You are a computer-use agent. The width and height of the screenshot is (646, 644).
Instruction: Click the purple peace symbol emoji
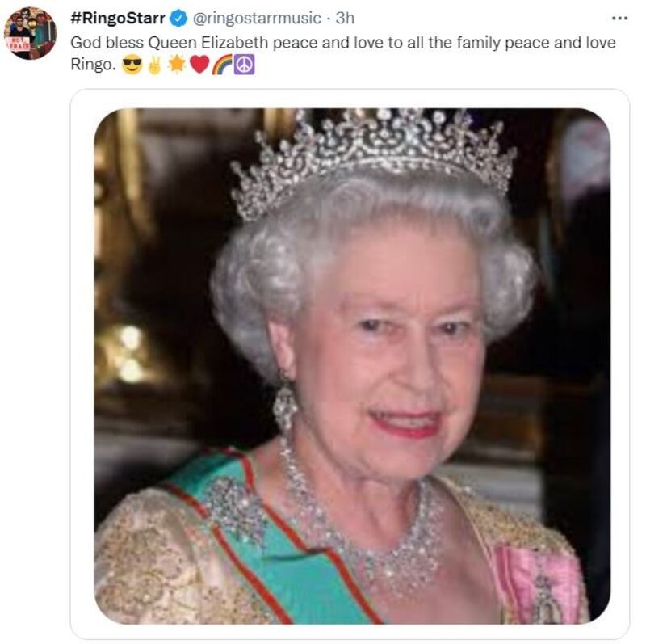point(245,65)
